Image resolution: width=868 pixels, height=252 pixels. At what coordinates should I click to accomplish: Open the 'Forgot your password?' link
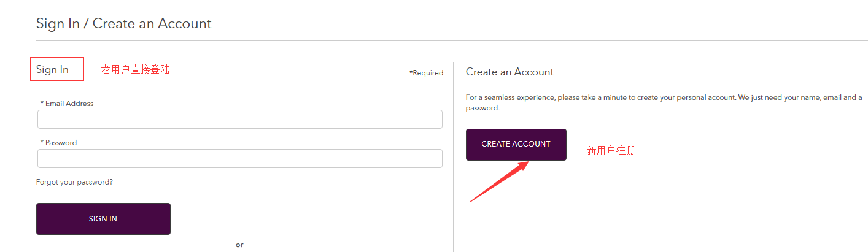click(74, 182)
